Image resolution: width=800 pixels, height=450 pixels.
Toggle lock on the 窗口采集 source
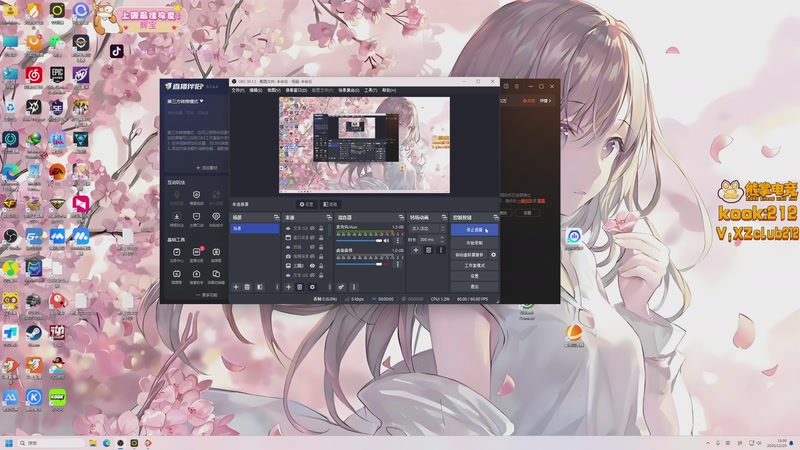[x=321, y=238]
